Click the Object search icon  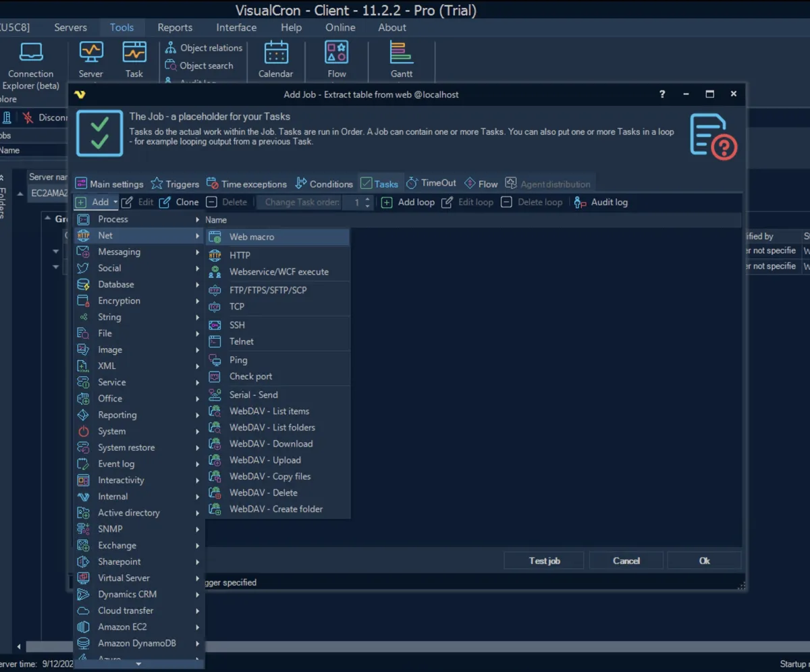click(x=171, y=65)
